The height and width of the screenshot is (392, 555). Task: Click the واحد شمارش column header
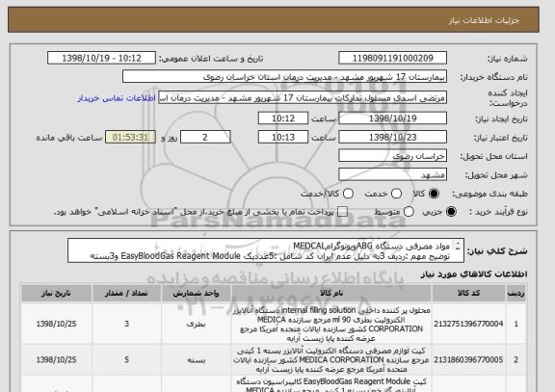pos(197,294)
